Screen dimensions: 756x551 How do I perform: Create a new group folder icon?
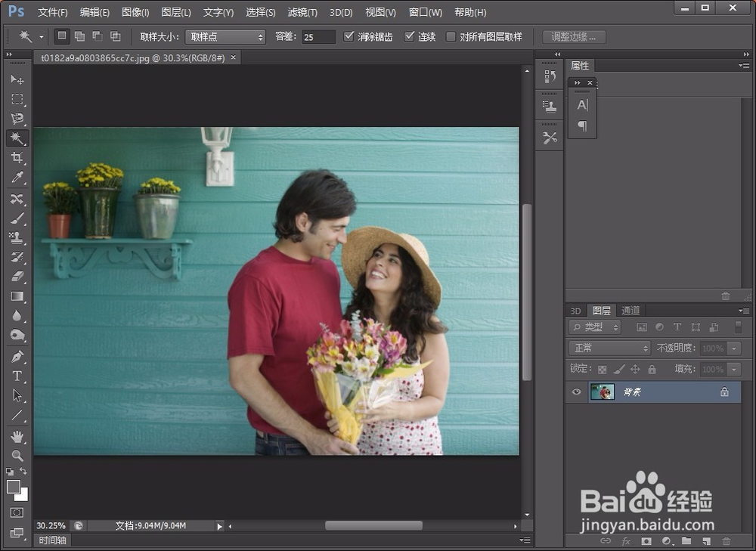686,541
